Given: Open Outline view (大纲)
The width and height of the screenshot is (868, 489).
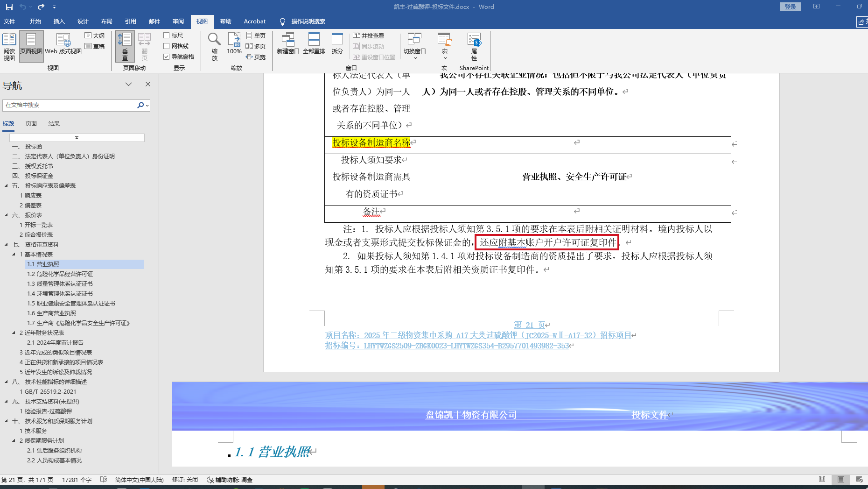Looking at the screenshot, I should pos(95,35).
